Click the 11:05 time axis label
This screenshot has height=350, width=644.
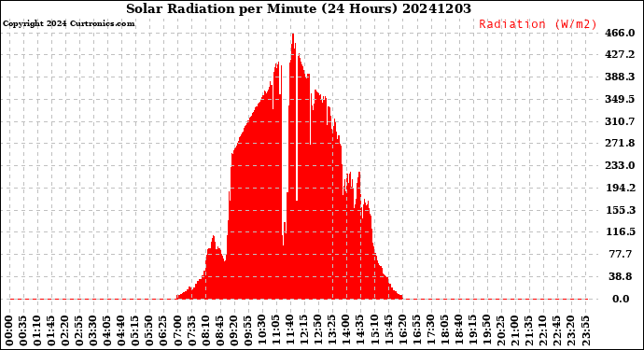276,330
